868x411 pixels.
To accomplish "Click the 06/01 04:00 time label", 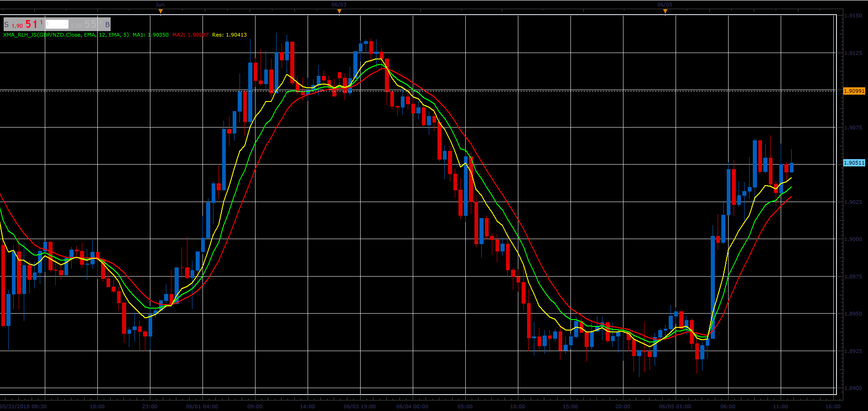I will [x=202, y=406].
